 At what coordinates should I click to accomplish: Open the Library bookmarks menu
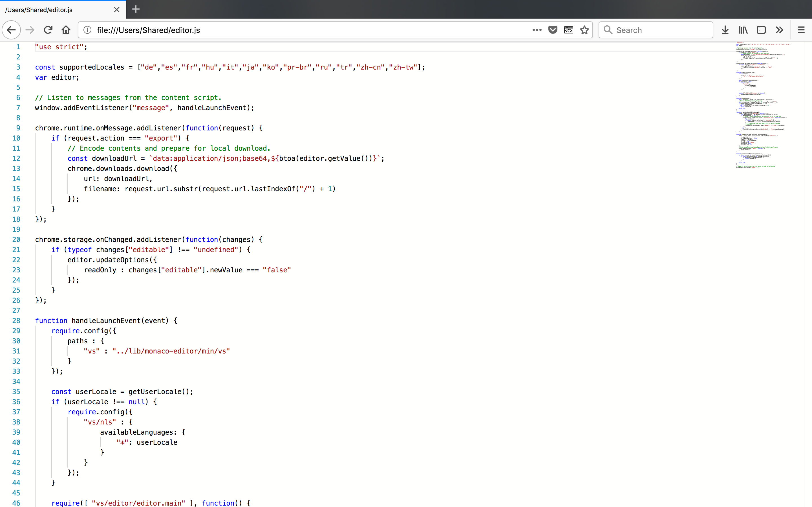(x=743, y=30)
